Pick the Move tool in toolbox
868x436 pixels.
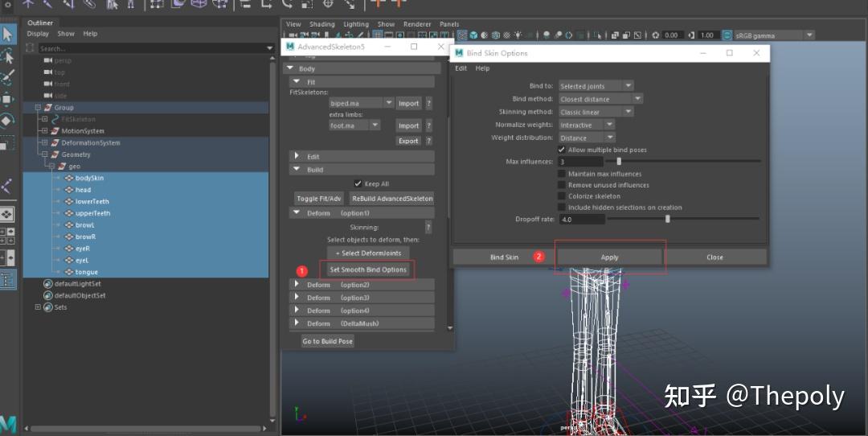pyautogui.click(x=7, y=100)
